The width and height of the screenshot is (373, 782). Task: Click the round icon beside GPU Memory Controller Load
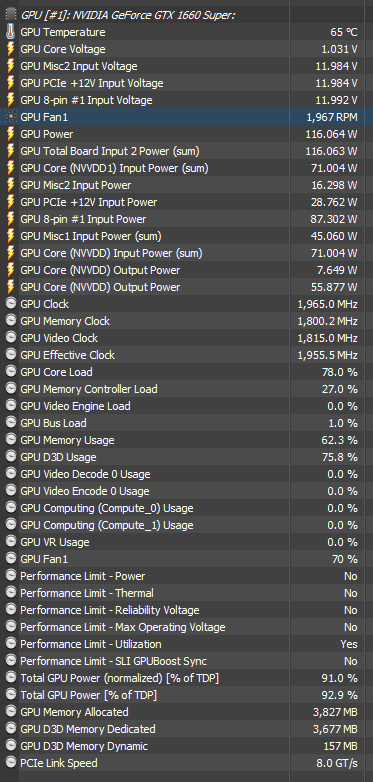coord(10,389)
